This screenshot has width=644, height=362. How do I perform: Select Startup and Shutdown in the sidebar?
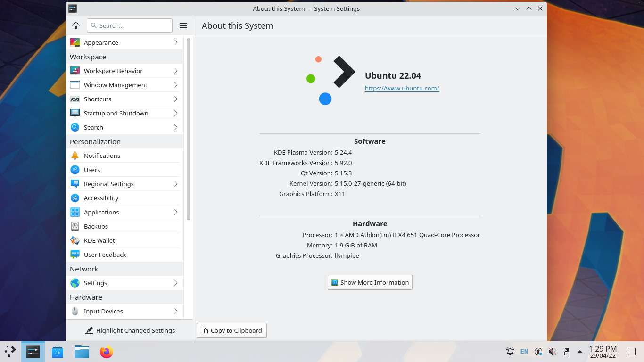116,113
